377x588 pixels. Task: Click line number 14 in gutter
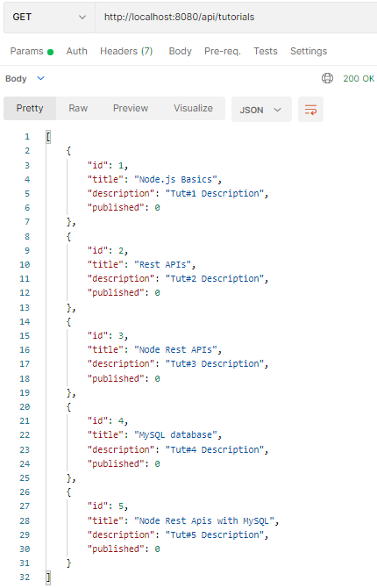tap(25, 322)
